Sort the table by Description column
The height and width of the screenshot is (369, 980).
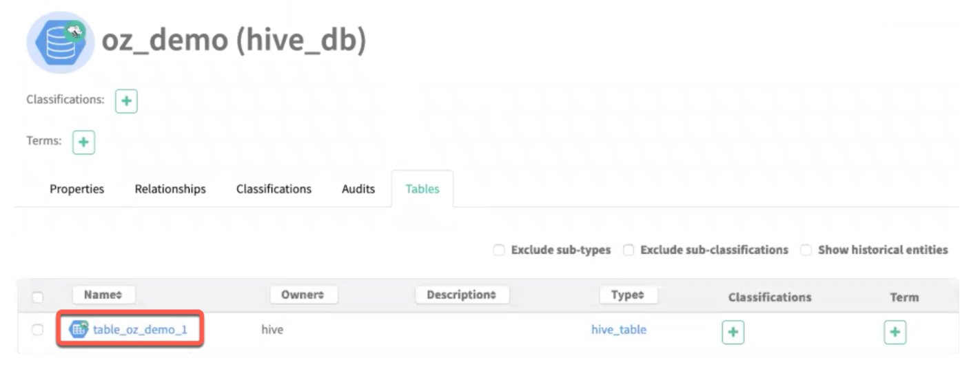click(x=462, y=295)
